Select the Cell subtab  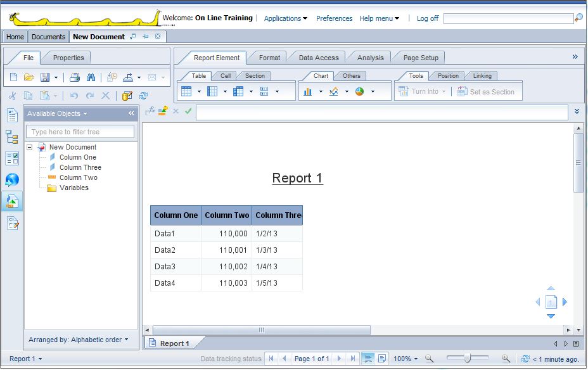(226, 76)
